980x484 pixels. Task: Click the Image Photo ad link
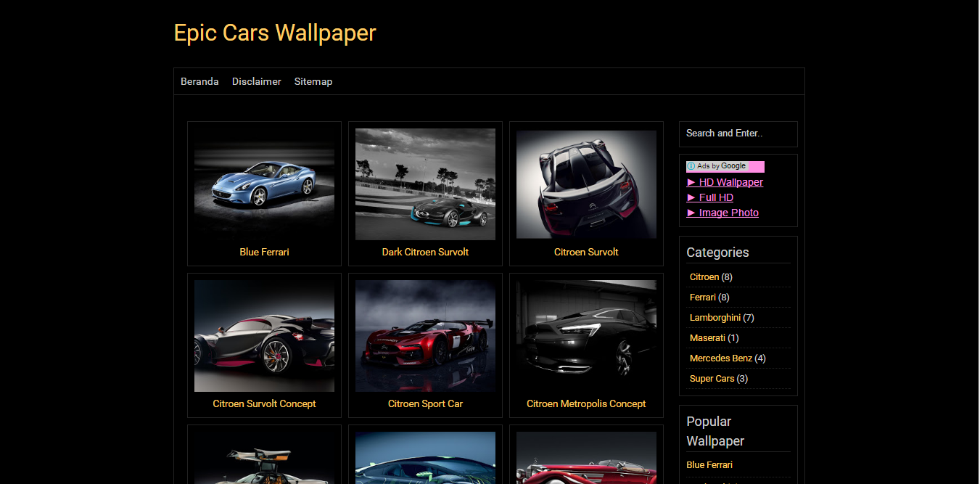click(722, 213)
